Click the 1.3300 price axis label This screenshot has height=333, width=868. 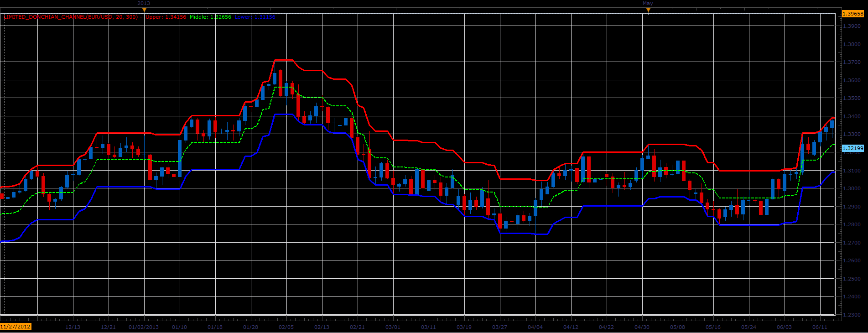point(852,135)
